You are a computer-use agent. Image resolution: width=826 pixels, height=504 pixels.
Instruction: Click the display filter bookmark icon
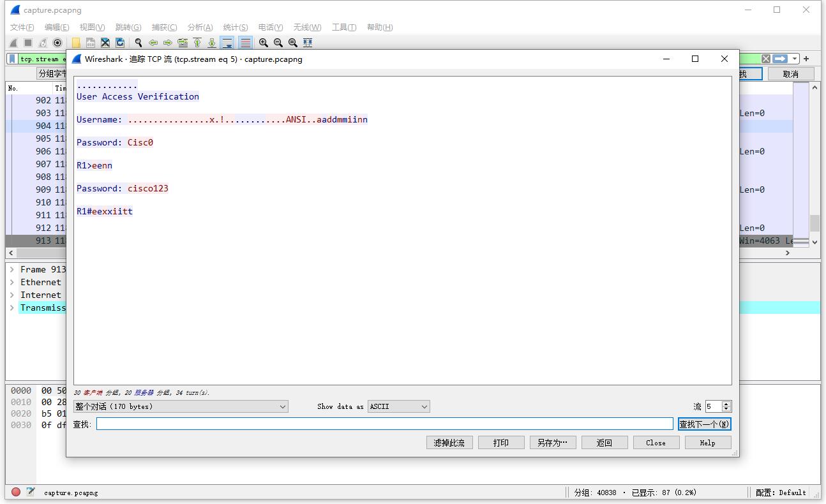[12, 59]
